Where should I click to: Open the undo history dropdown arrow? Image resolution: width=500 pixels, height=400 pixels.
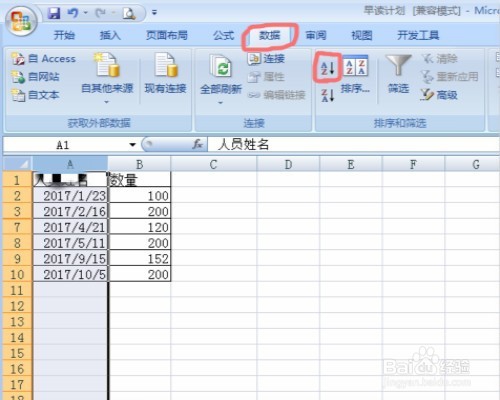tap(86, 13)
